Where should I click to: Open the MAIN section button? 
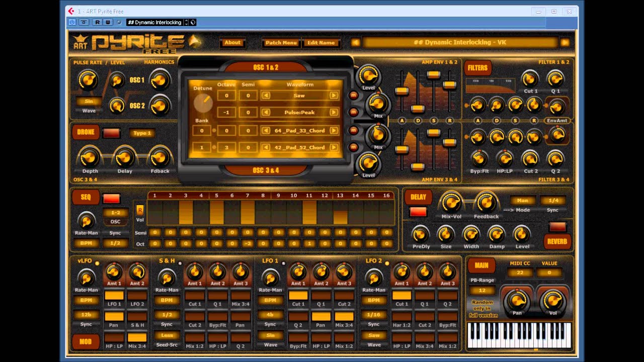click(x=481, y=265)
